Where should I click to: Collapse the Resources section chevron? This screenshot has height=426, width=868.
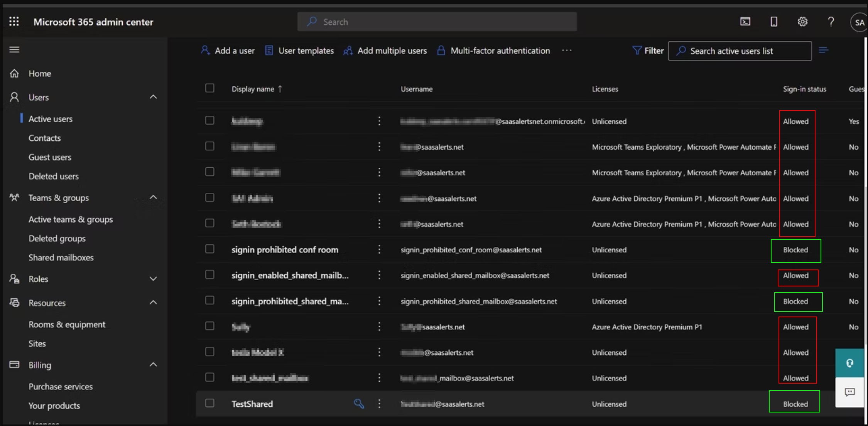point(153,302)
